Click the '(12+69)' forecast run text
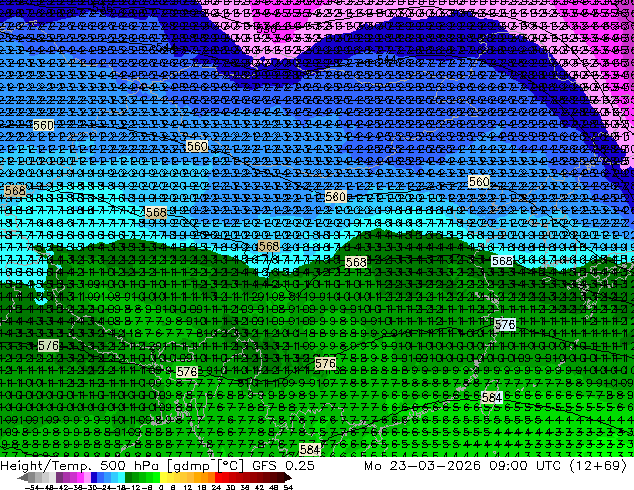The width and height of the screenshot is (634, 490). coord(598,466)
